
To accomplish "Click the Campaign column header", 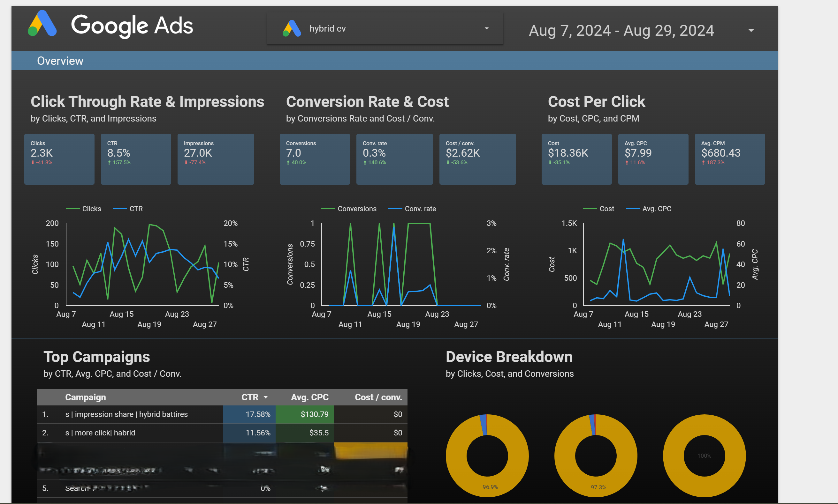I will 85,397.
